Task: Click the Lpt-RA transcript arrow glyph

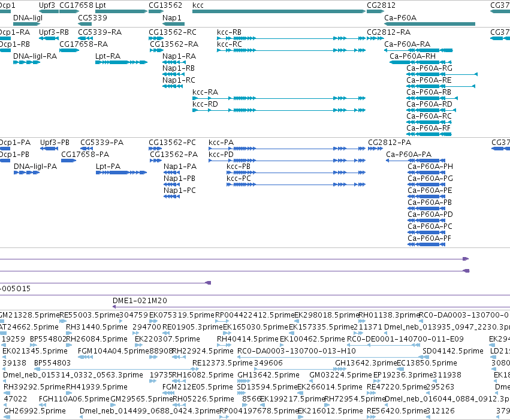Action: click(121, 62)
